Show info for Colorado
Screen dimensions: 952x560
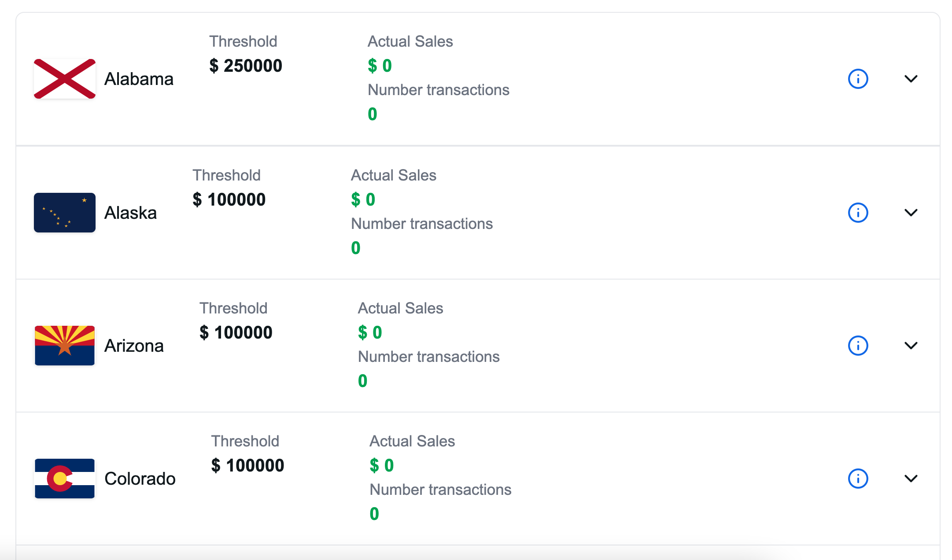[x=857, y=479]
